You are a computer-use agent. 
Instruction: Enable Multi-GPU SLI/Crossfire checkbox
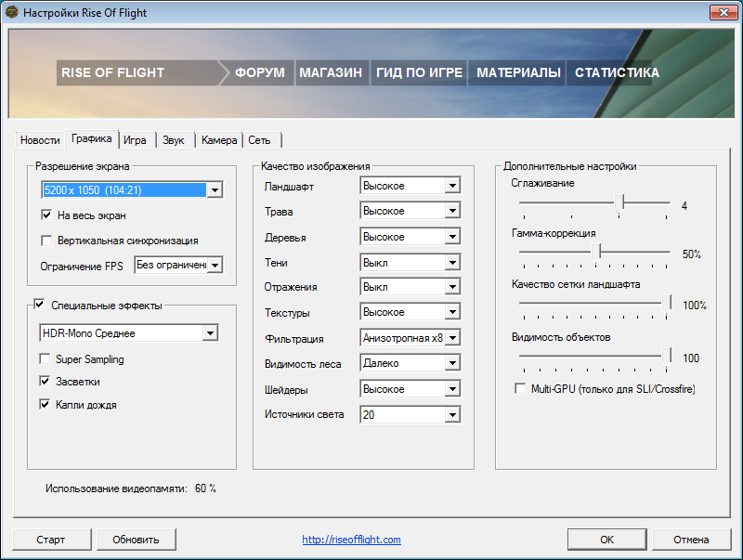[520, 389]
